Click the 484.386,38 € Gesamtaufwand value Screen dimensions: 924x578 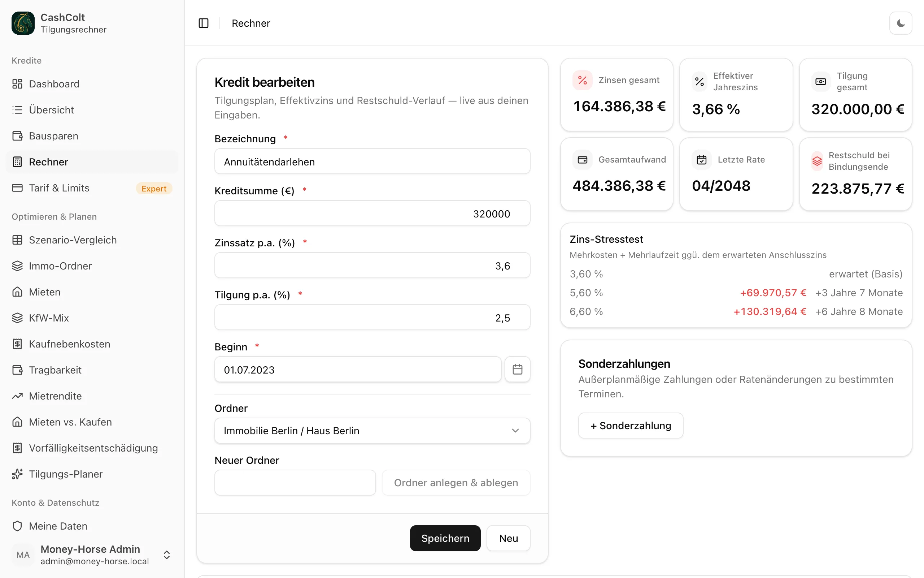coord(619,186)
